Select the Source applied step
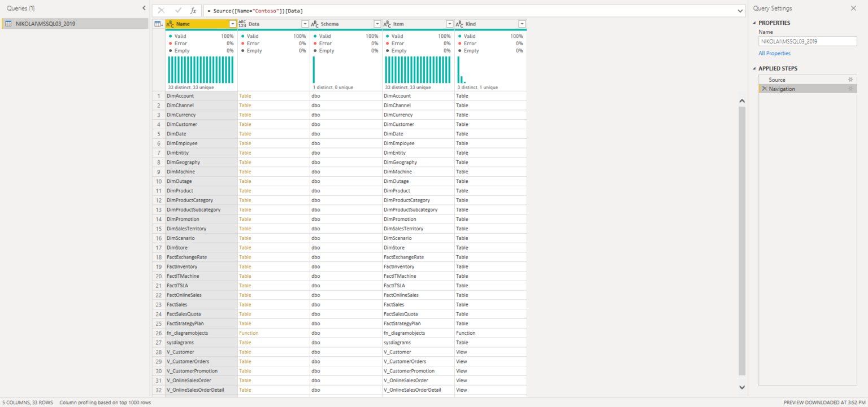The image size is (868, 407). 808,80
